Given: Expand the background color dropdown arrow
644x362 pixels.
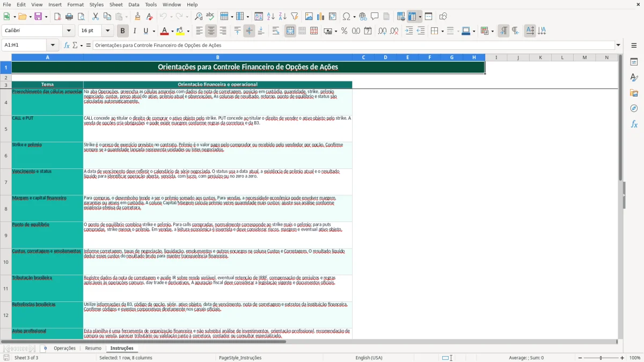Looking at the screenshot, I should [188, 31].
